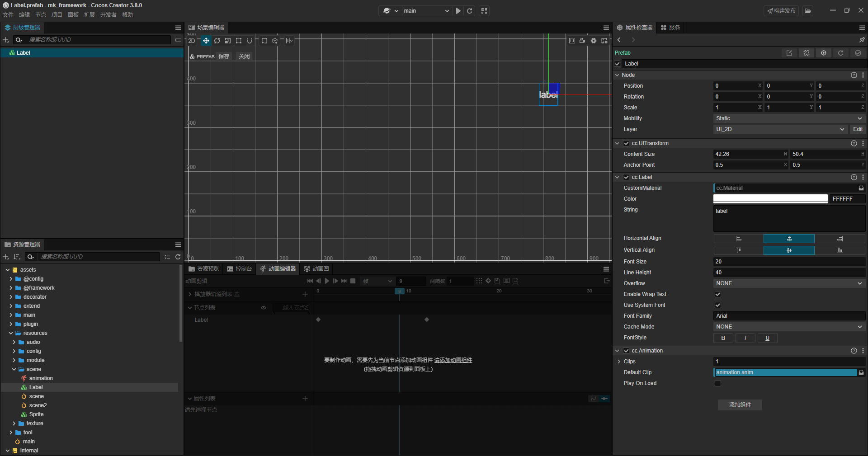Click the 添加组件 button

740,405
